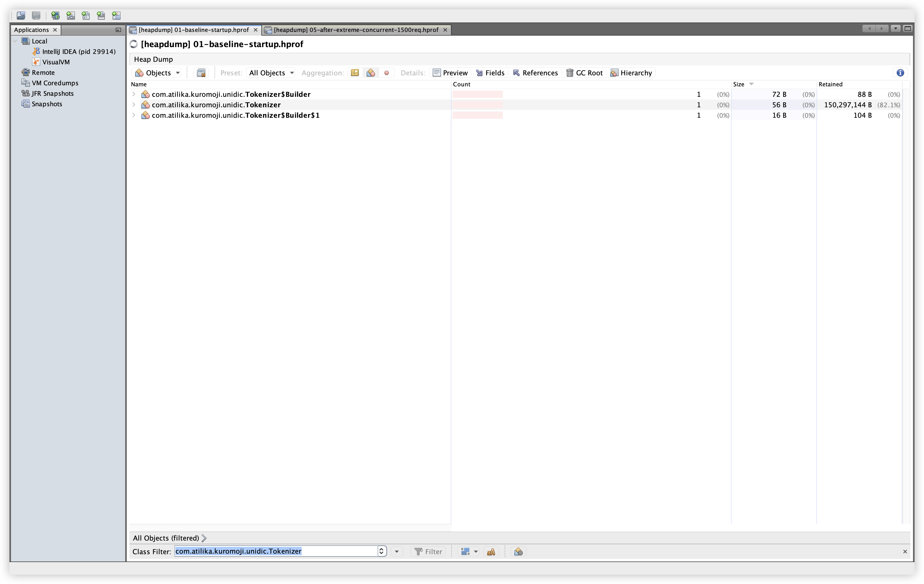Toggle aggregation by packages
924x584 pixels.
tap(355, 73)
